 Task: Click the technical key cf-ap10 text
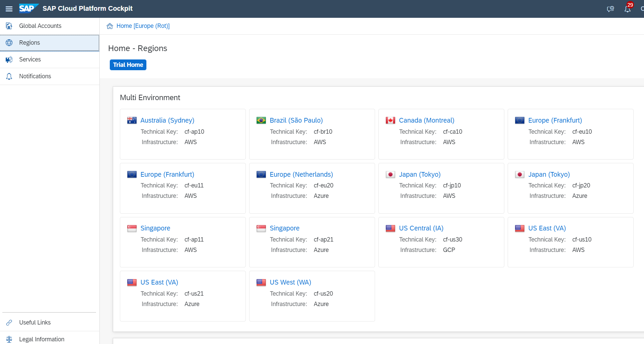[x=194, y=132]
